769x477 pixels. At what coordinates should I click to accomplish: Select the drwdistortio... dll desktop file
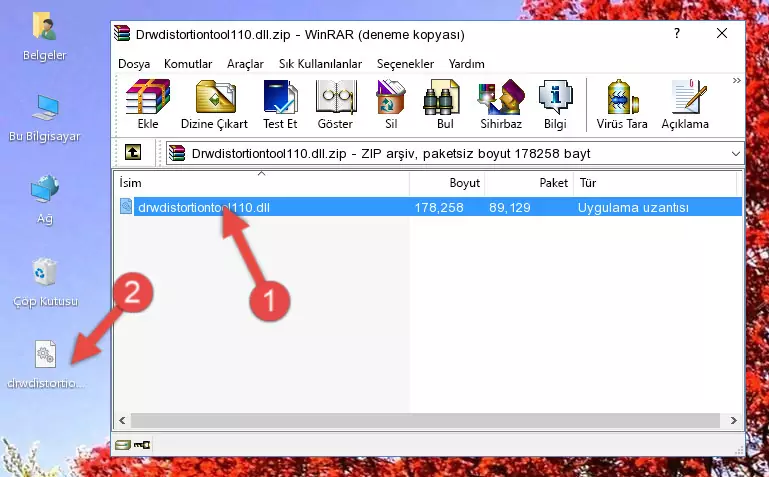(x=45, y=365)
